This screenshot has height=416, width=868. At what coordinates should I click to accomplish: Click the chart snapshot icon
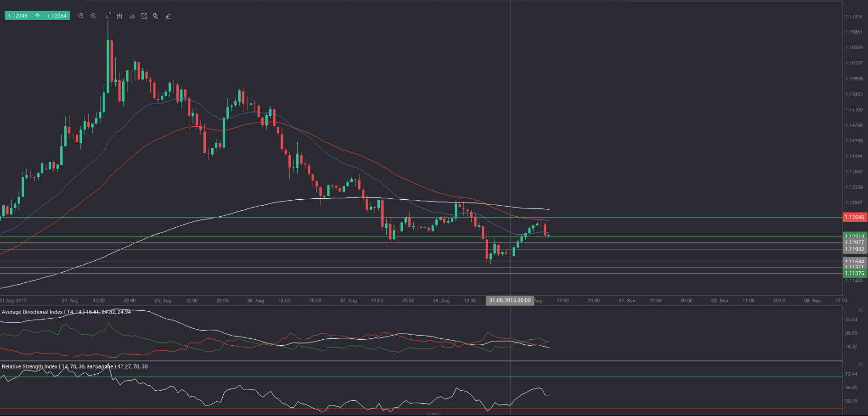pos(144,16)
